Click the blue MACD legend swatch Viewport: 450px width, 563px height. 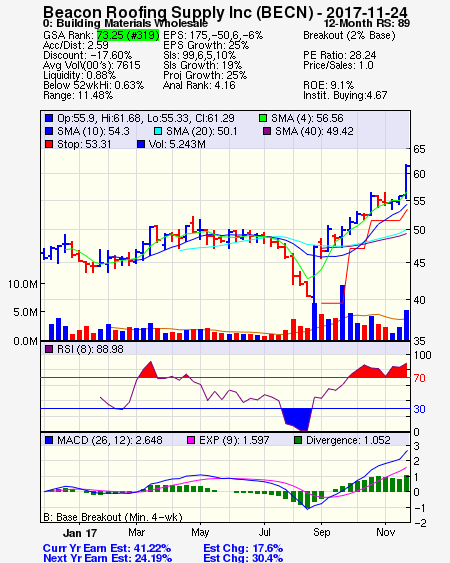(x=49, y=440)
